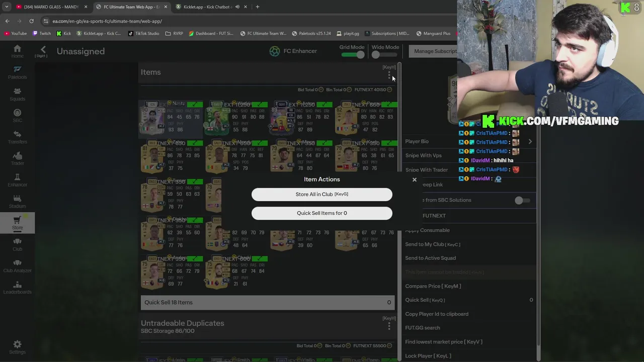644x362 pixels.
Task: Choose FUT.GG search action
Action: click(x=423, y=328)
